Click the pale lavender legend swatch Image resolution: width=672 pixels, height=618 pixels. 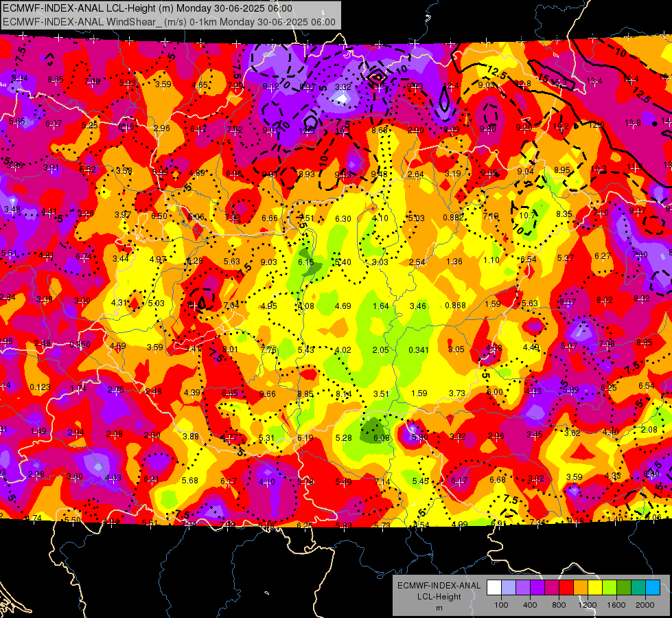pyautogui.click(x=508, y=588)
